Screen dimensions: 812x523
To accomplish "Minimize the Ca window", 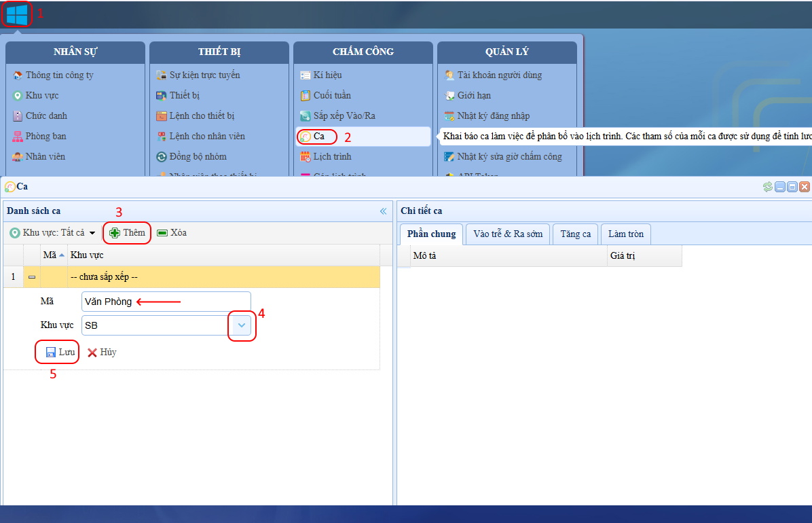I will 780,187.
